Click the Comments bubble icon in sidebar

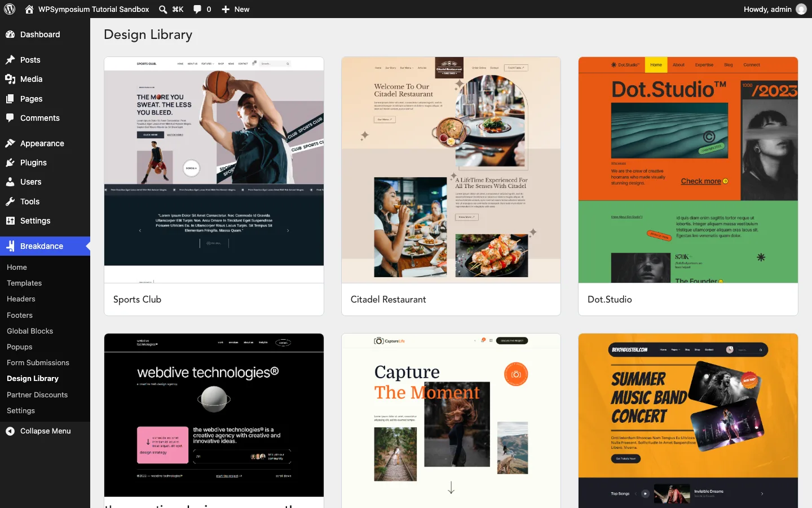tap(10, 118)
